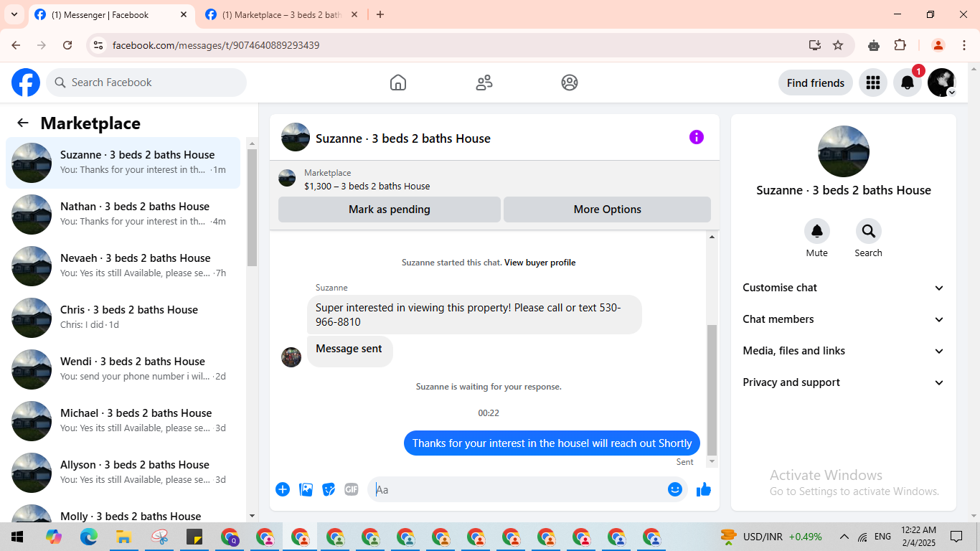Click Suzanne's 'Super interested in viewing' message

click(x=474, y=315)
